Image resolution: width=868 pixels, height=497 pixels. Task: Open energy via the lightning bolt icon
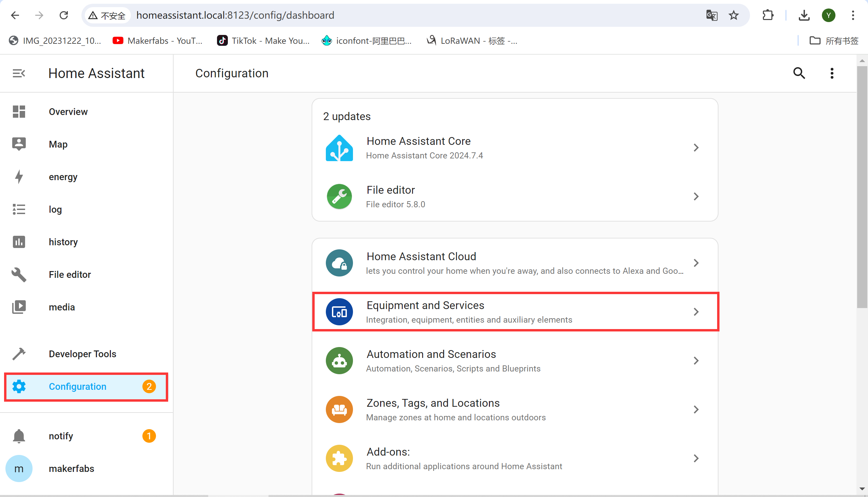pos(19,177)
